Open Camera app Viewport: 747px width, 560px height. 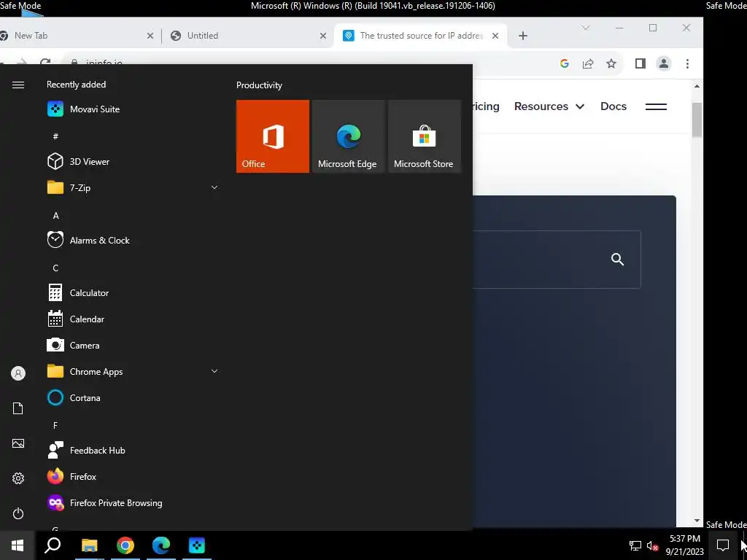pos(133,345)
